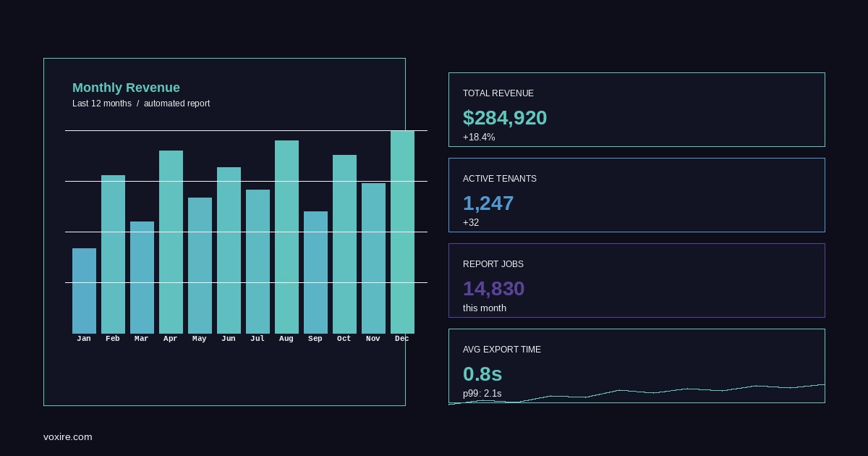Select the Mar revenue bar

pos(142,277)
